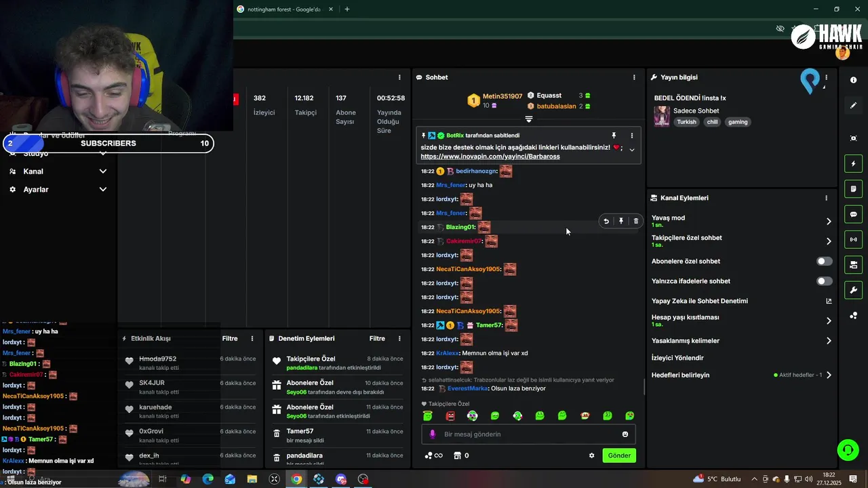Open Kanal Eylemleri panel three-dot menu
This screenshot has width=868, height=488.
[826, 198]
